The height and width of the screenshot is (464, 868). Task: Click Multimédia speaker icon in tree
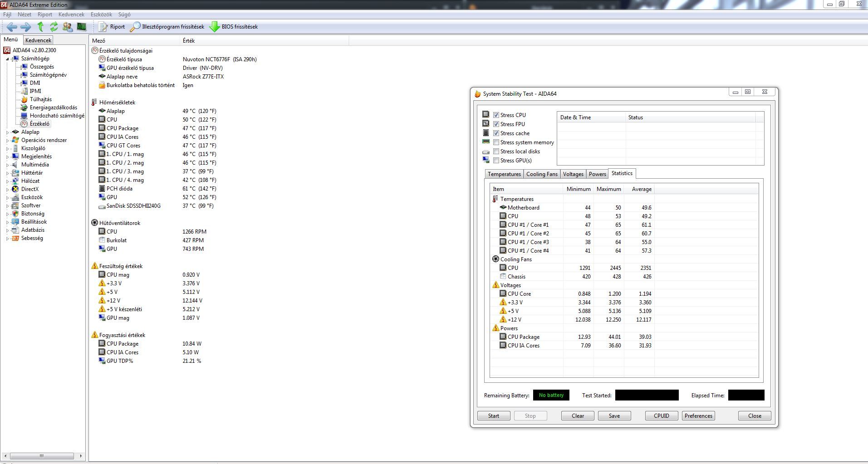click(16, 165)
